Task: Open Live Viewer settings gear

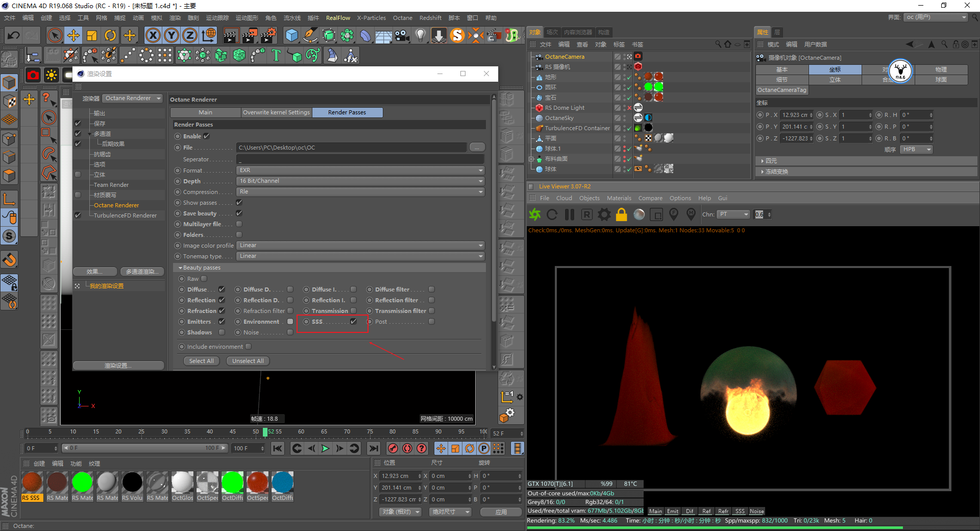Action: [x=604, y=214]
